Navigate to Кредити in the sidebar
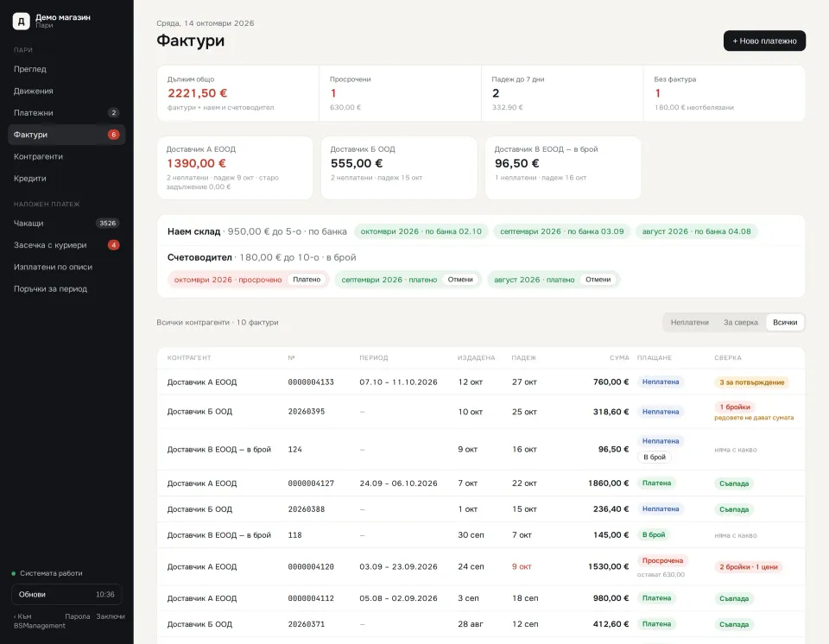Image resolution: width=829 pixels, height=644 pixels. click(x=66, y=178)
